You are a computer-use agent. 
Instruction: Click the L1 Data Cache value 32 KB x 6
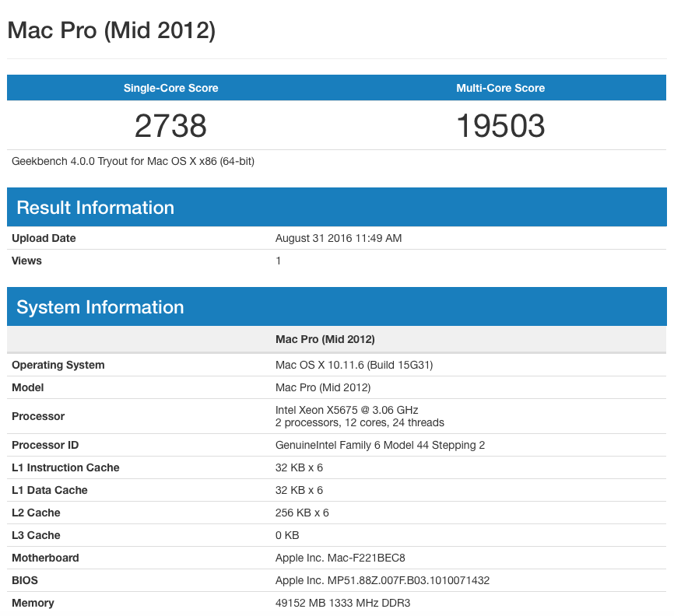pyautogui.click(x=299, y=490)
